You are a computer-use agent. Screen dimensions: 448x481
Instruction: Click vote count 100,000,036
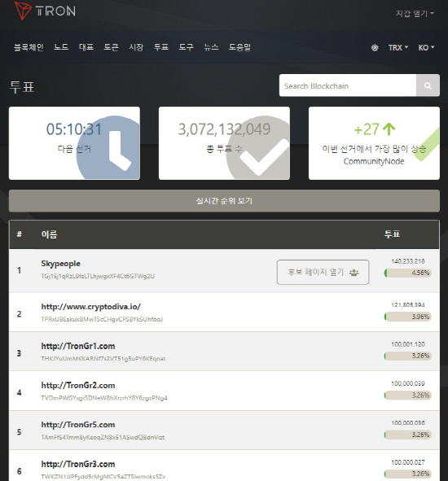click(x=408, y=422)
